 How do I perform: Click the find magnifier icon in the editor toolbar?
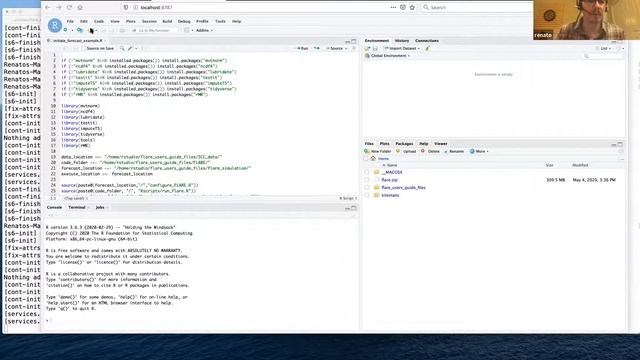122,49
